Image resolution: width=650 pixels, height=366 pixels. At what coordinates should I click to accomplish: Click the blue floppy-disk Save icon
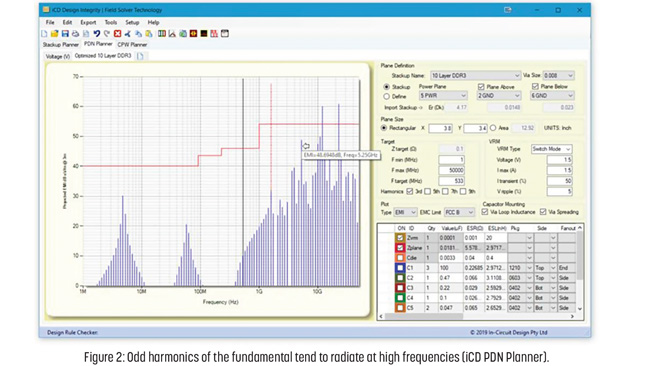tap(65, 34)
